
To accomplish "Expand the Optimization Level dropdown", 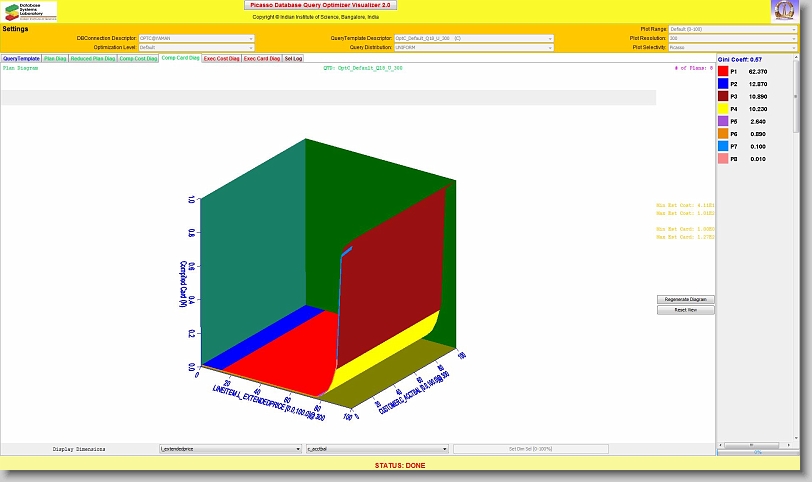I will [196, 47].
